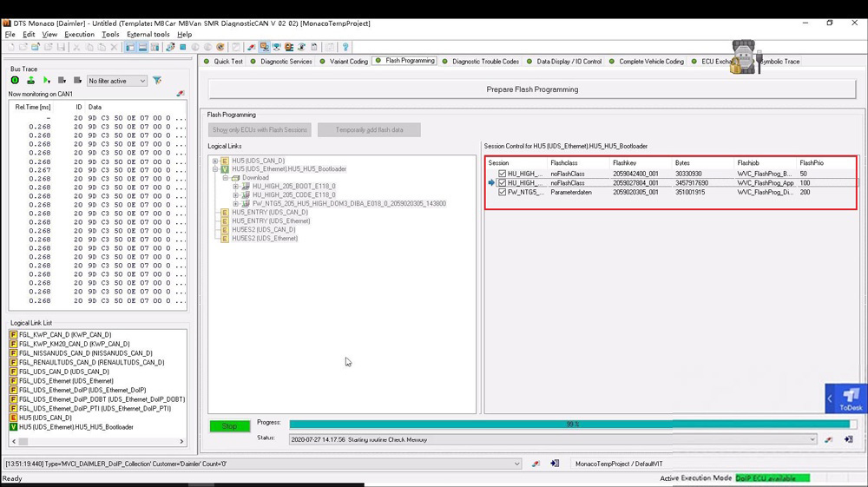This screenshot has width=868, height=487.
Task: Click the Flashkey column header
Action: pyautogui.click(x=625, y=162)
